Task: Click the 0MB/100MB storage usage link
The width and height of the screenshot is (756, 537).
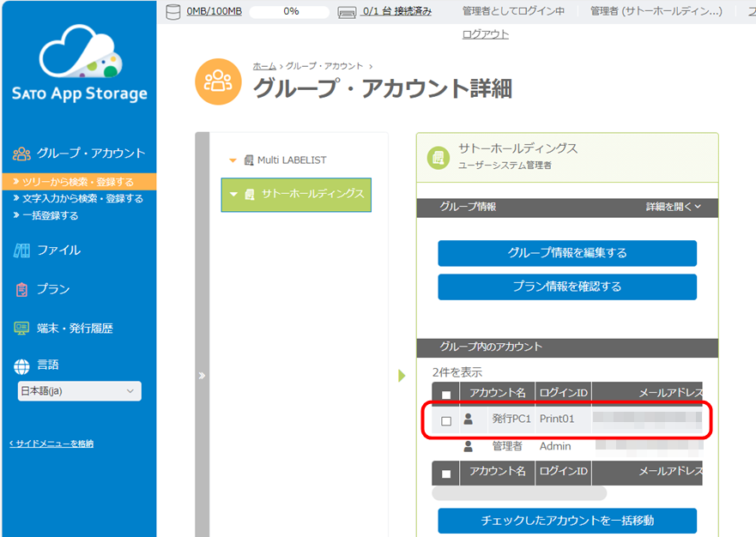Action: (214, 11)
